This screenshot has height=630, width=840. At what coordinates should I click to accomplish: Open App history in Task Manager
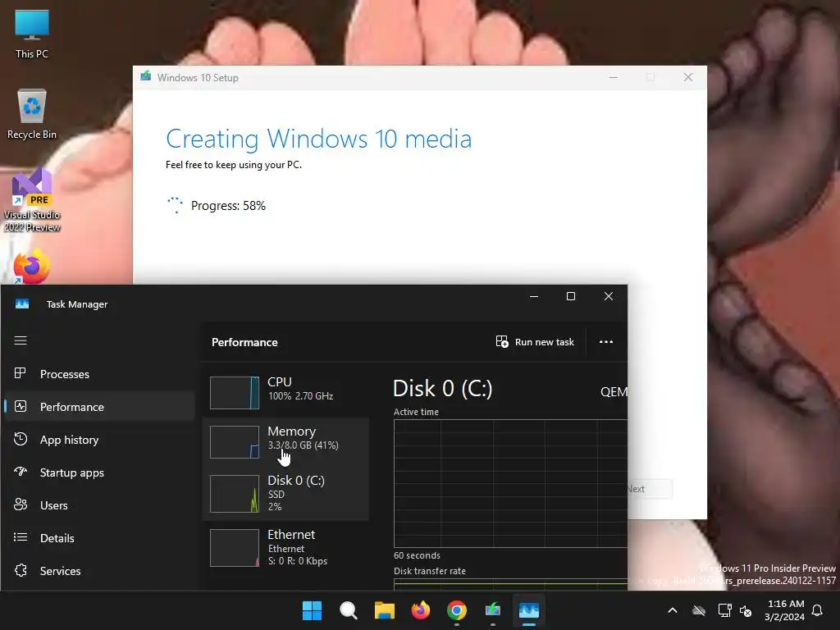pyautogui.click(x=98, y=440)
